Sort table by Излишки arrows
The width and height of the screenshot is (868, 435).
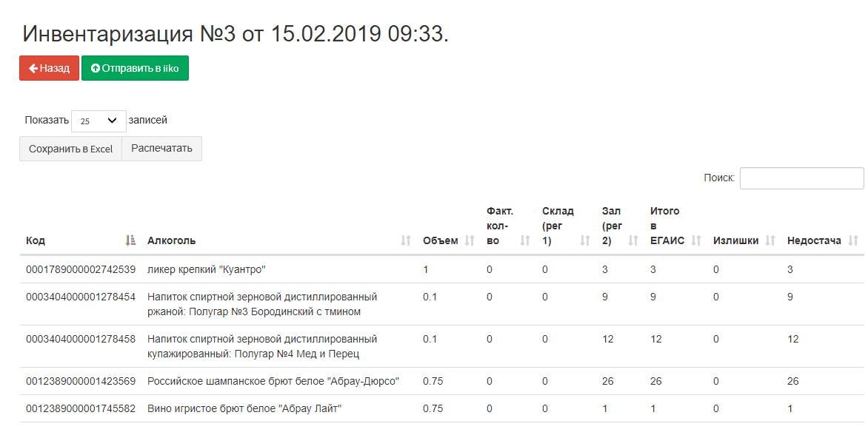pyautogui.click(x=770, y=240)
